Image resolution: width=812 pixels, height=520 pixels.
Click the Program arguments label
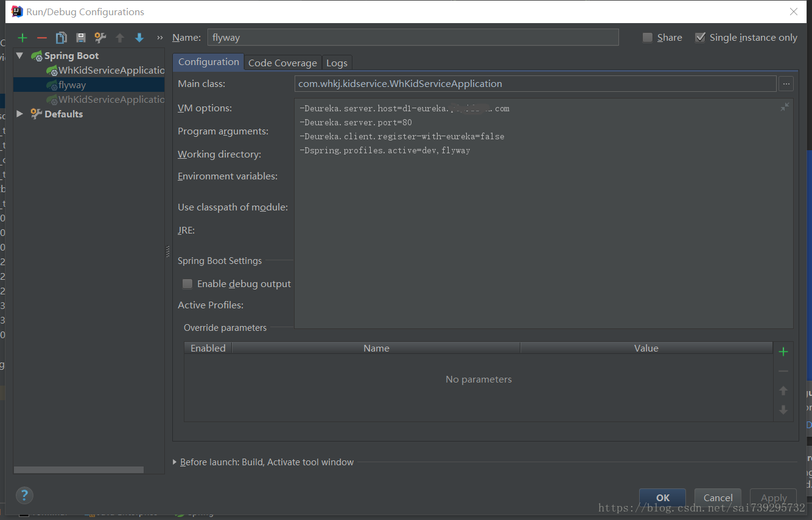point(223,131)
